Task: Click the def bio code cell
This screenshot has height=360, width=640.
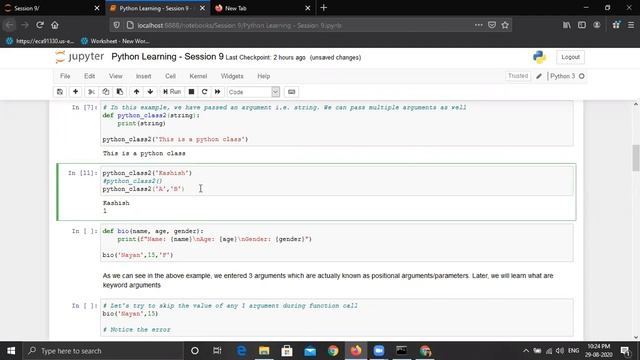Action: click(x=337, y=243)
